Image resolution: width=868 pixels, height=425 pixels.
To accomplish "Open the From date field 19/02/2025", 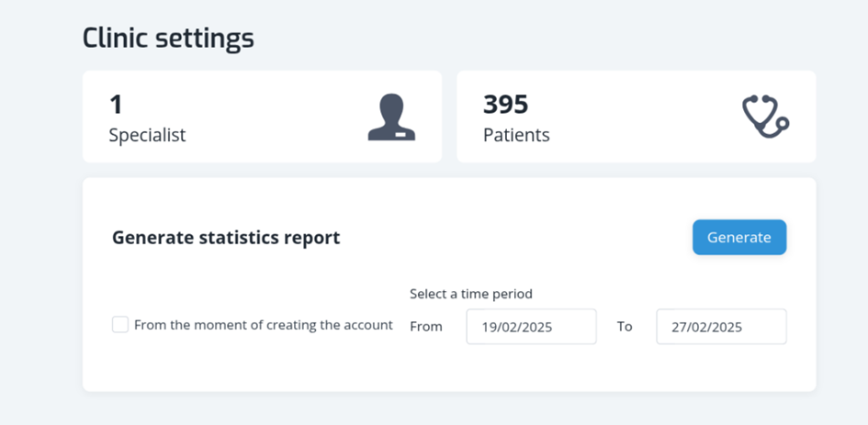I will (x=532, y=327).
